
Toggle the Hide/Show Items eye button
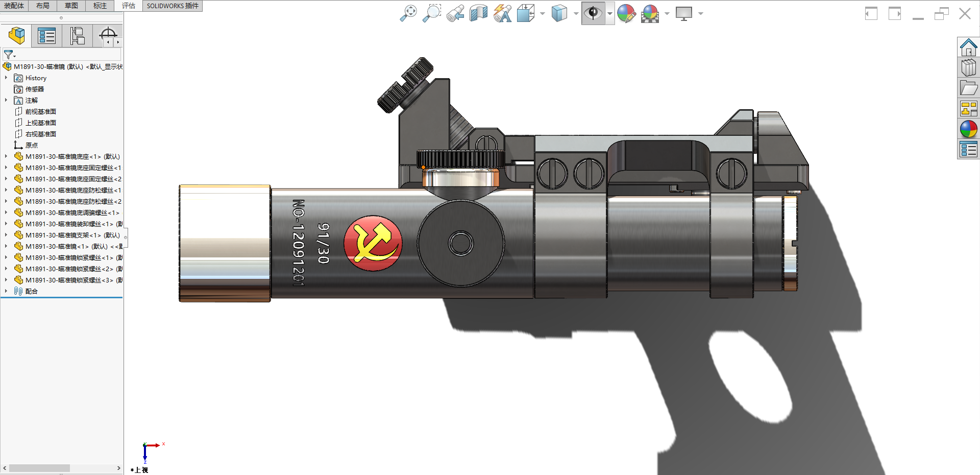coord(593,13)
